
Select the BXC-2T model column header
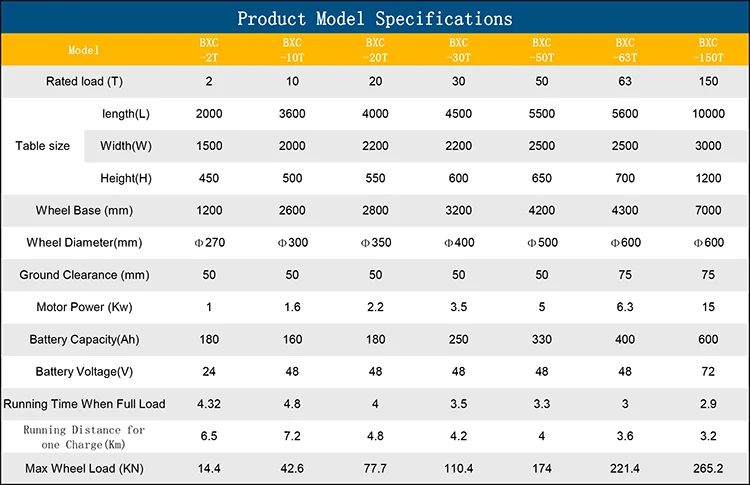pyautogui.click(x=208, y=49)
